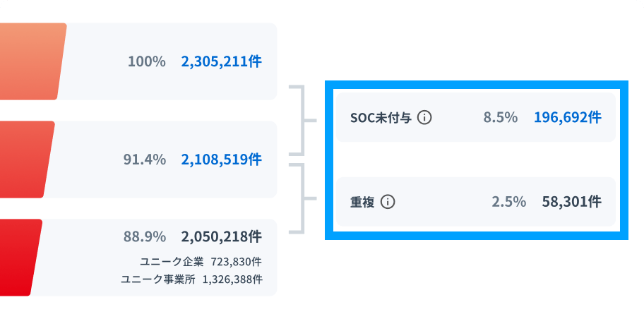Click the SOC未付与 text label
The image size is (644, 319).
380,118
